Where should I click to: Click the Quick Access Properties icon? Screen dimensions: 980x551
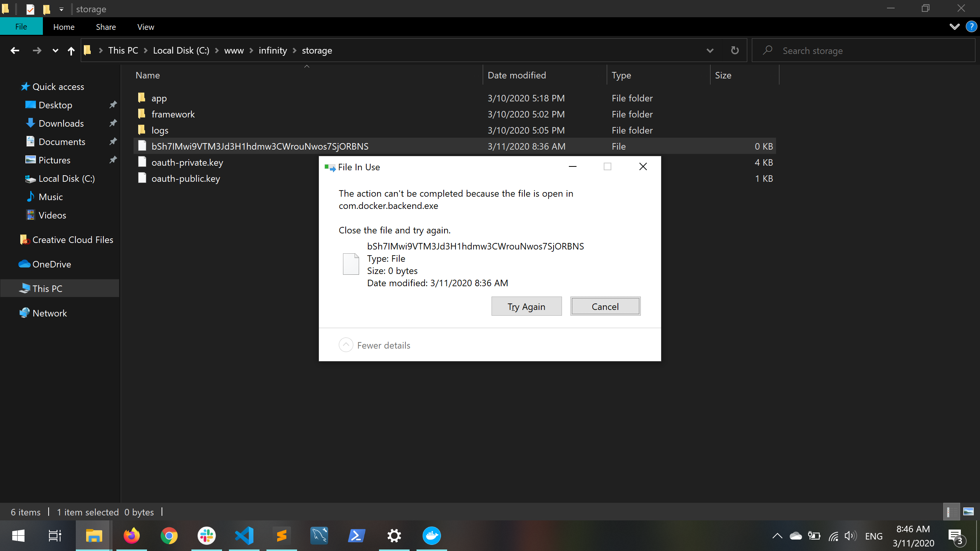[30, 9]
